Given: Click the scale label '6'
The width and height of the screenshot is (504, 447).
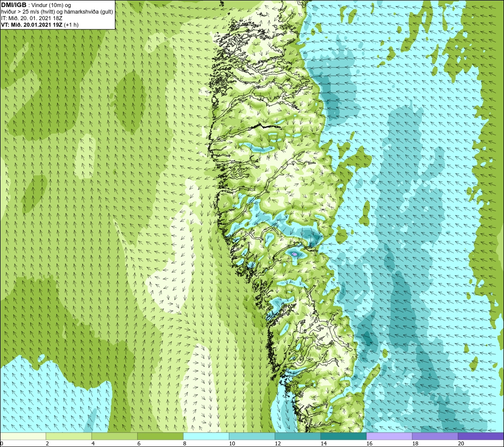Looking at the screenshot, I should click(x=139, y=443).
